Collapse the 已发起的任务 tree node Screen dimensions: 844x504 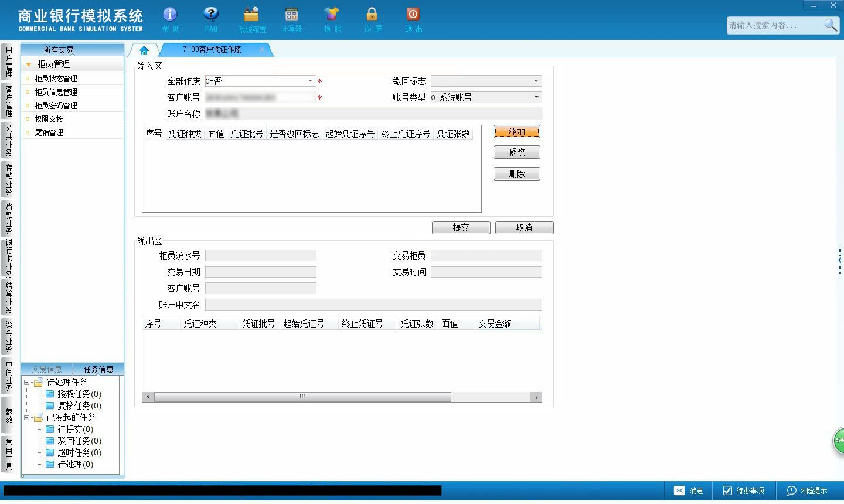pyautogui.click(x=27, y=417)
